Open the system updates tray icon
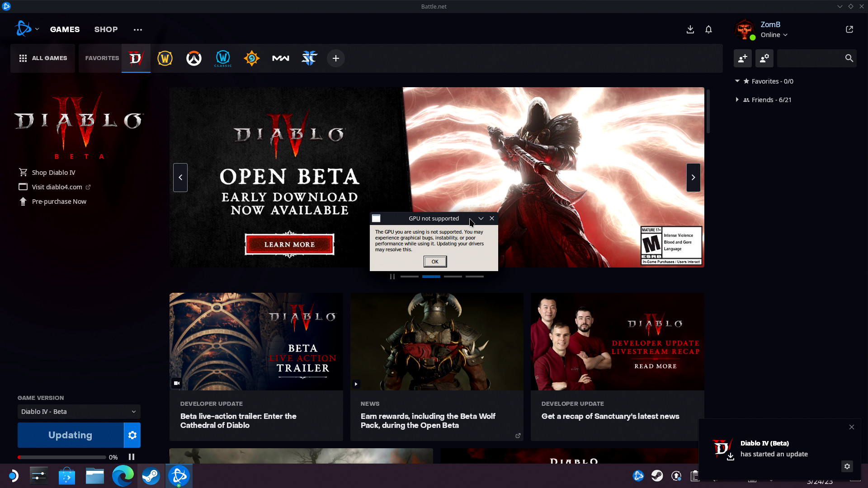The width and height of the screenshot is (868, 488). click(676, 476)
